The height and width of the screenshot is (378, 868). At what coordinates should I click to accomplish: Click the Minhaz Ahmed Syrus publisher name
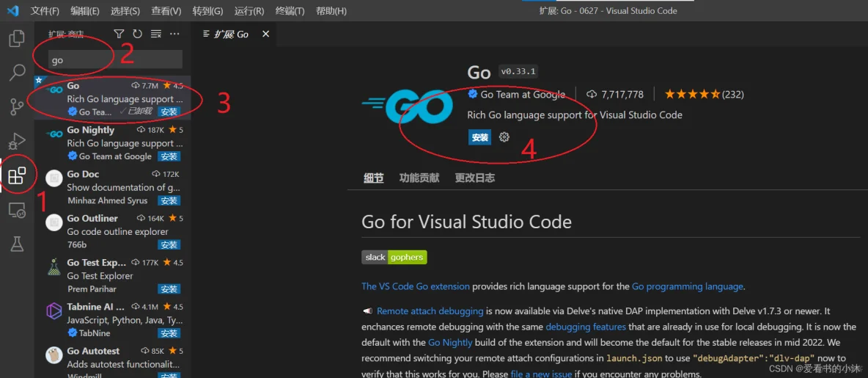click(107, 200)
